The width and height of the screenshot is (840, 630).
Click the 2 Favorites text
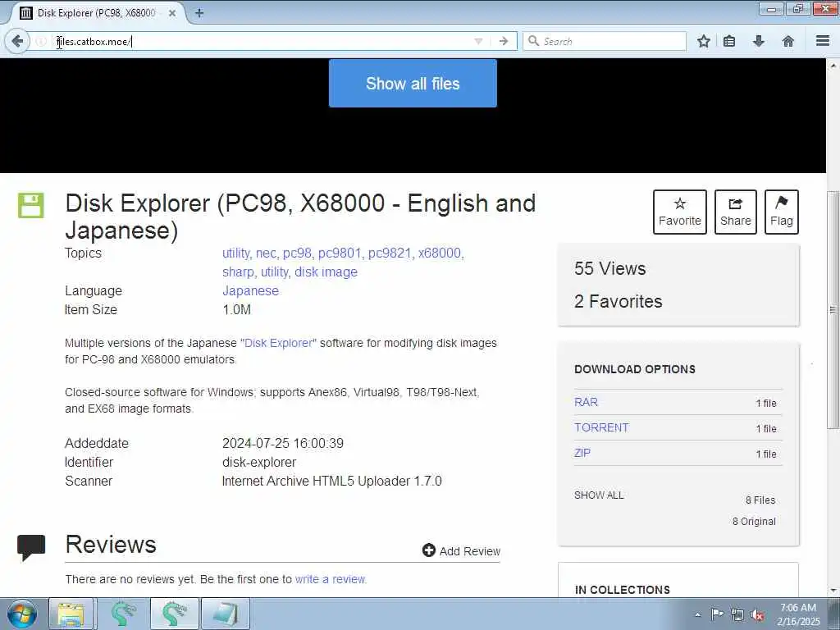[619, 301]
